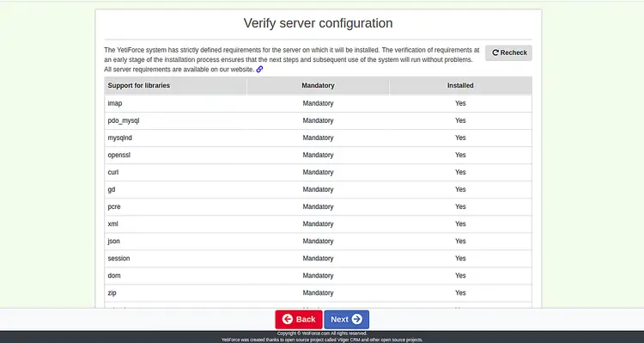
Task: Click the Installed 'Yes' value for openssl
Action: [460, 155]
